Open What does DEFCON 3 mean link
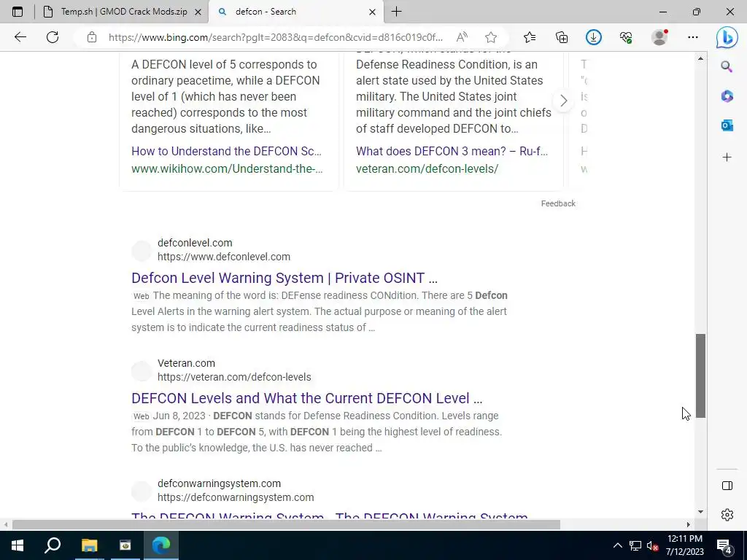Viewport: 747px width, 560px height. [452, 151]
